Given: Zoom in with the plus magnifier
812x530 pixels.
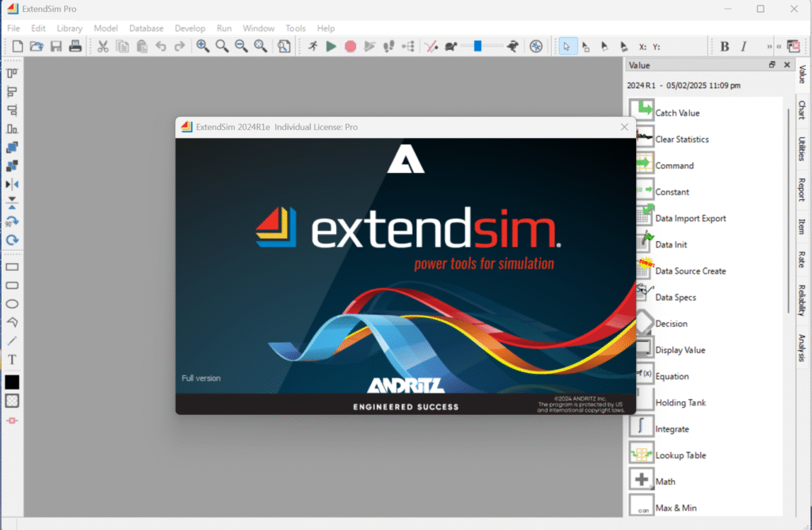Looking at the screenshot, I should pos(202,47).
